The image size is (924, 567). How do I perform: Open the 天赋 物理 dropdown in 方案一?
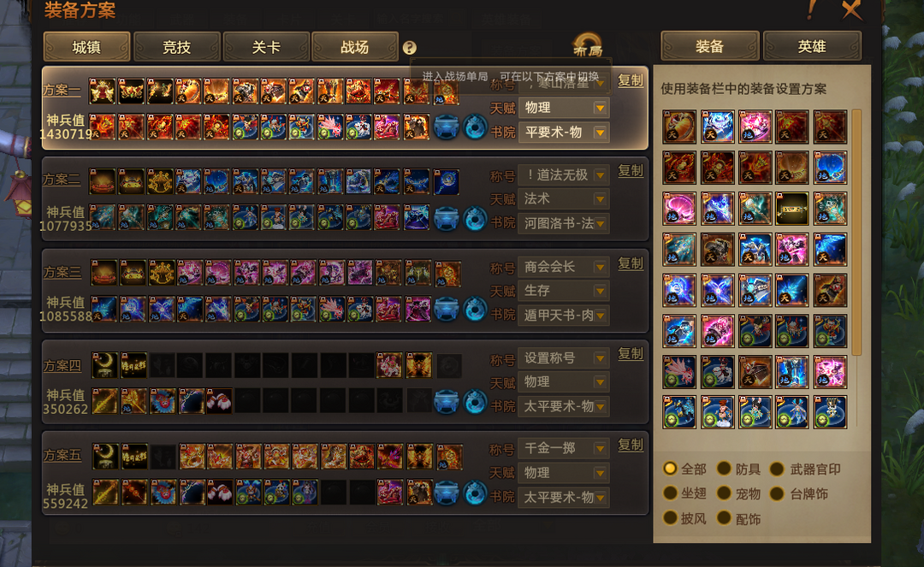click(563, 108)
